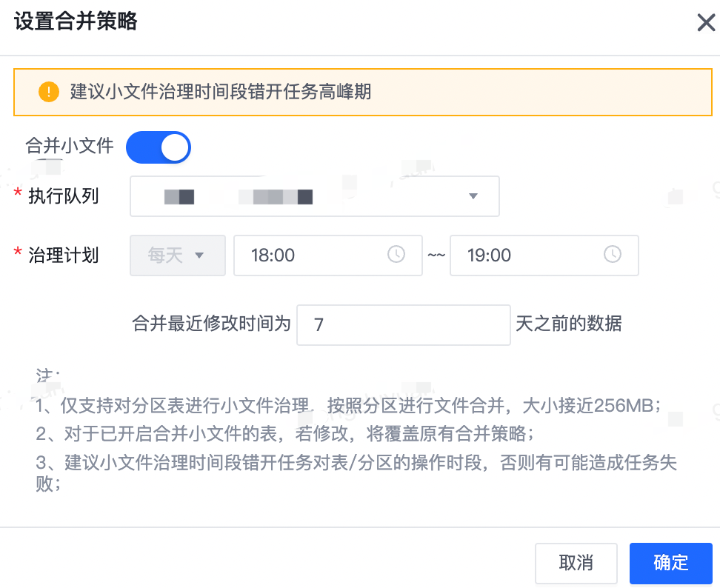
Task: Click the 天之前的数据 suffix text
Action: click(x=569, y=324)
